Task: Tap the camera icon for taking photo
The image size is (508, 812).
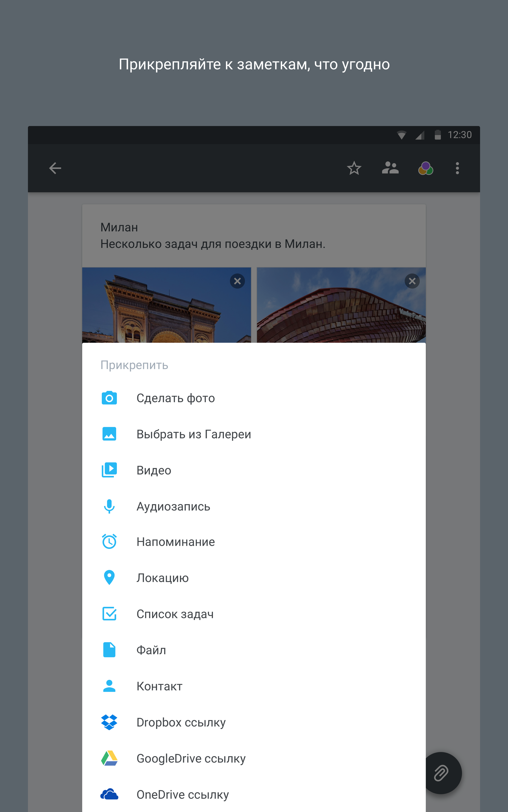Action: (109, 398)
